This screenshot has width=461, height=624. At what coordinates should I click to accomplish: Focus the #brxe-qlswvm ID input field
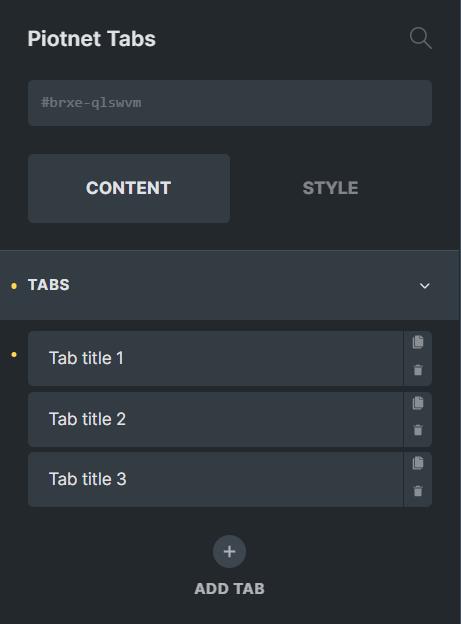pos(230,103)
